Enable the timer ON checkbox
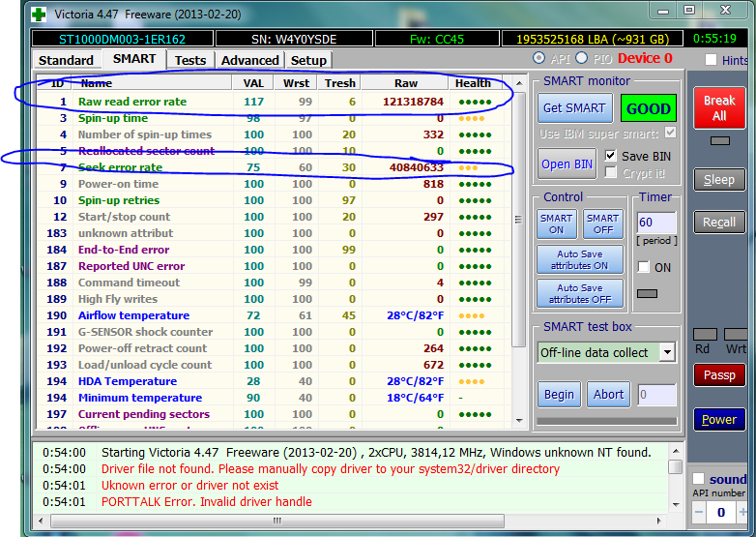The width and height of the screenshot is (756, 537). point(644,267)
